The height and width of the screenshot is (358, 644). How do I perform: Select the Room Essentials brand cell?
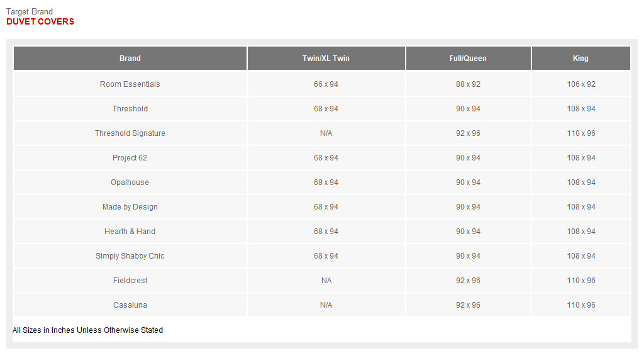coord(130,84)
